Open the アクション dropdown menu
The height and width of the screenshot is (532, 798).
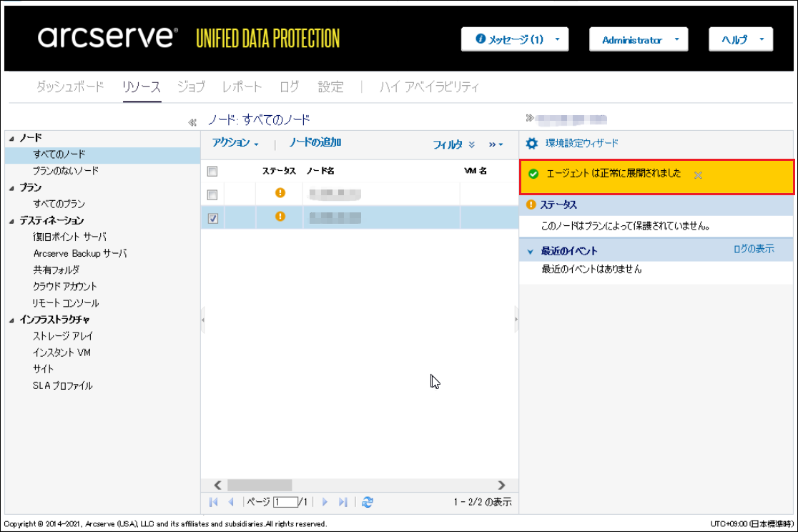(235, 143)
